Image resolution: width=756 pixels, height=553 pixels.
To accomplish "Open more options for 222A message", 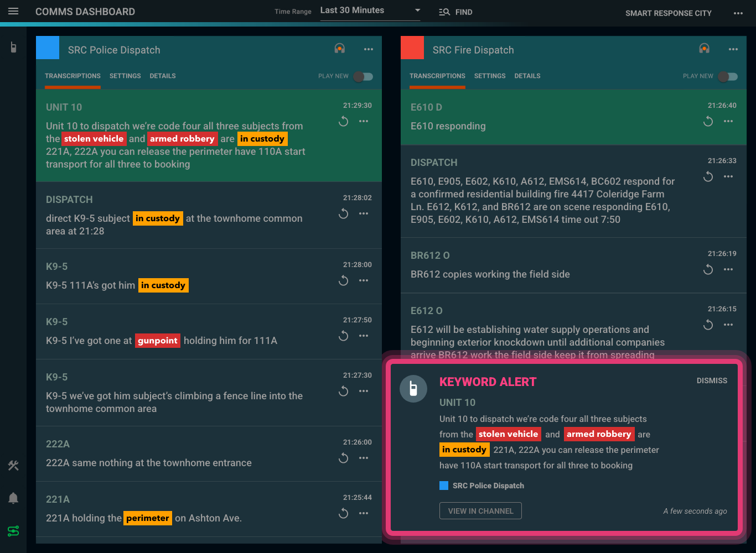I will point(364,458).
